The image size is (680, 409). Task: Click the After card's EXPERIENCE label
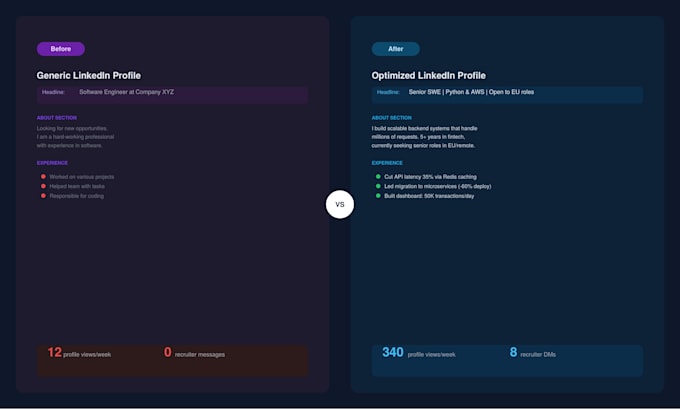387,163
